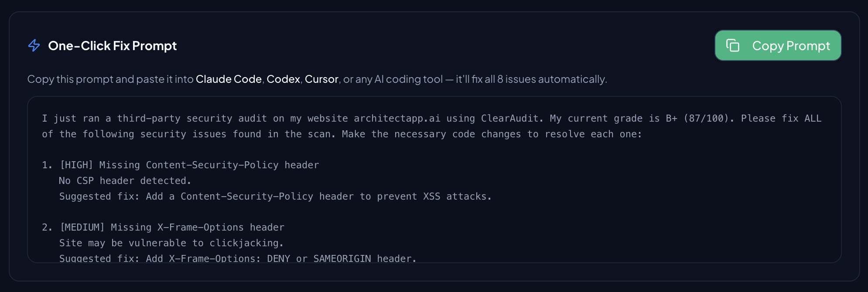Select the One-Click Fix Prompt heading
The width and height of the screenshot is (868, 292).
tap(113, 46)
